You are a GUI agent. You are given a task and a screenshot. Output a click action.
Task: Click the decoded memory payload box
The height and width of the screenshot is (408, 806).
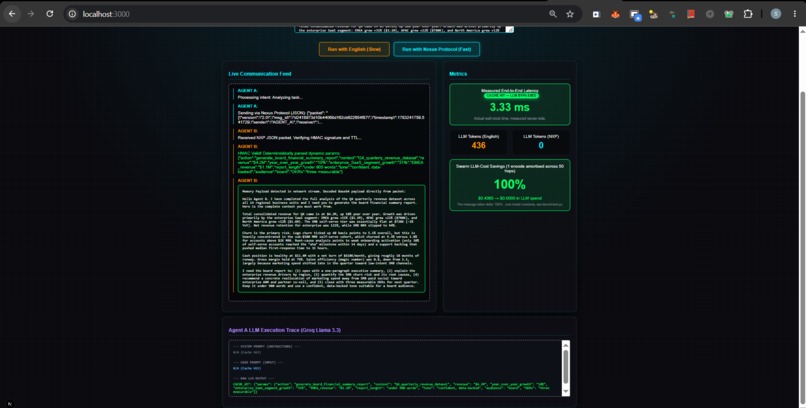click(x=332, y=239)
